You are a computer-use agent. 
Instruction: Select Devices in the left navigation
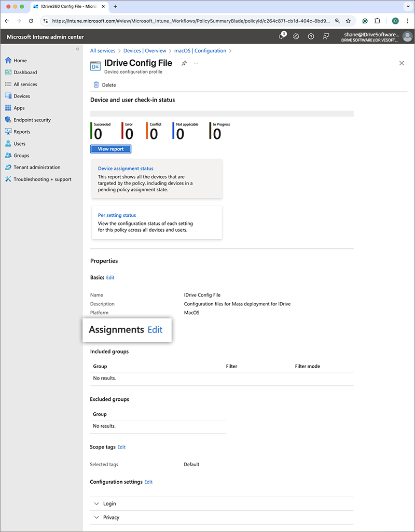point(22,96)
